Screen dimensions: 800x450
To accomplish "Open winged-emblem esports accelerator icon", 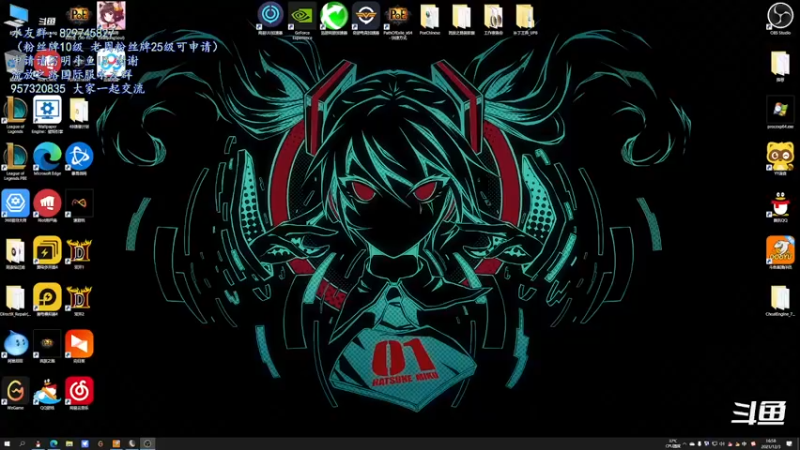I will (365, 17).
